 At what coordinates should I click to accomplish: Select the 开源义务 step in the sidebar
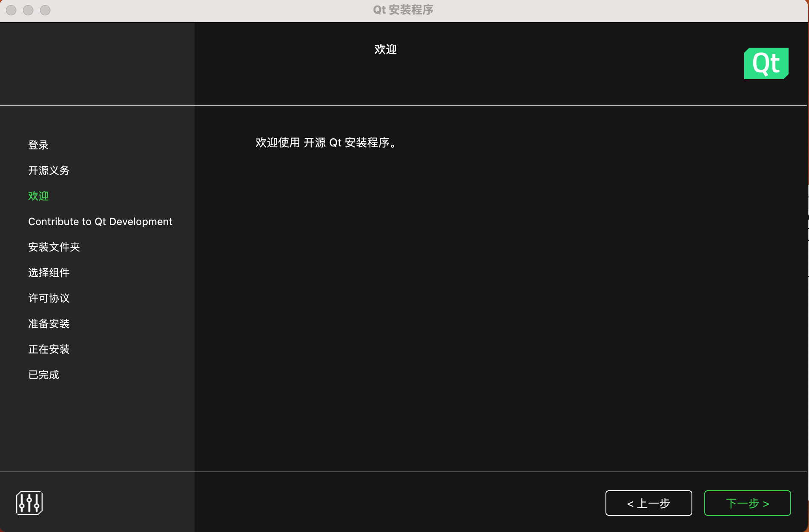(x=49, y=171)
